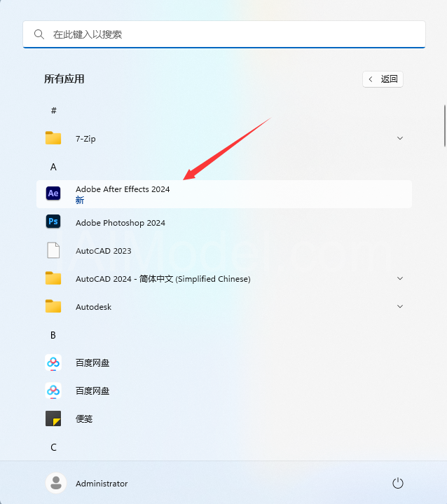Select the AutoCAD 2023 label
447x504 pixels.
[104, 251]
